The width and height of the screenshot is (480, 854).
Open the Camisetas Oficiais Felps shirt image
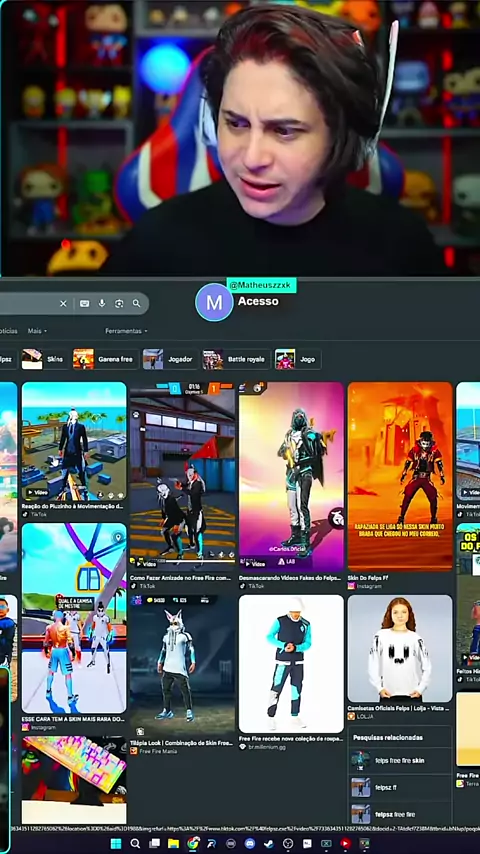[400, 648]
